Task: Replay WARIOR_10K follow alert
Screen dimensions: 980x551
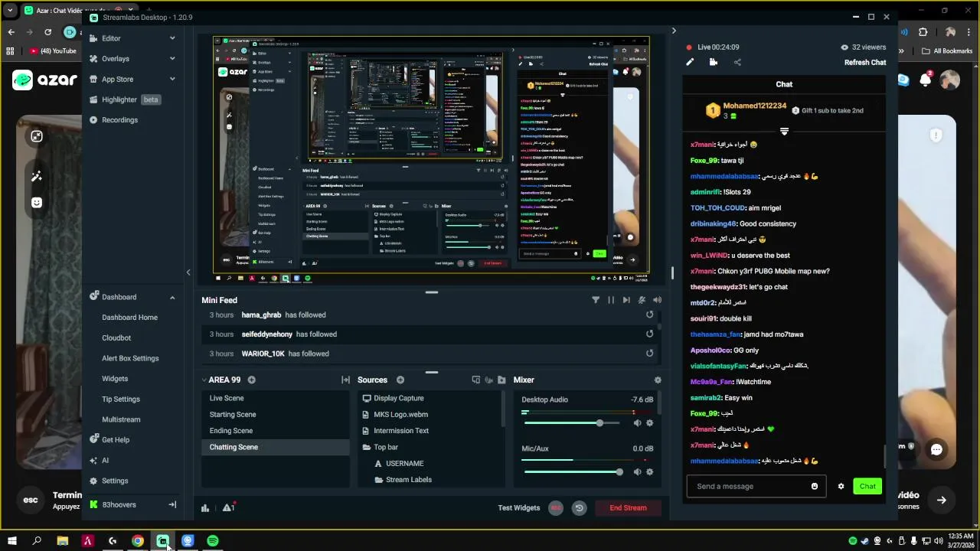Action: point(649,354)
